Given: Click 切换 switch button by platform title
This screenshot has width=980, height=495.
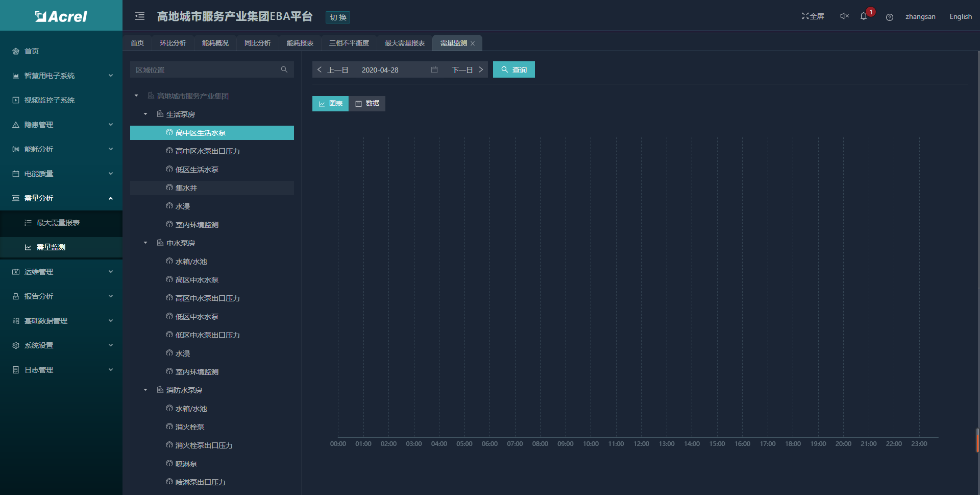Looking at the screenshot, I should [x=338, y=17].
